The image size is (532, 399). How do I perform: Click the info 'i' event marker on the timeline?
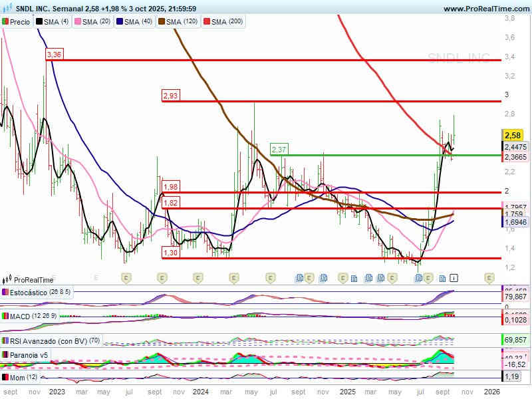[454, 277]
